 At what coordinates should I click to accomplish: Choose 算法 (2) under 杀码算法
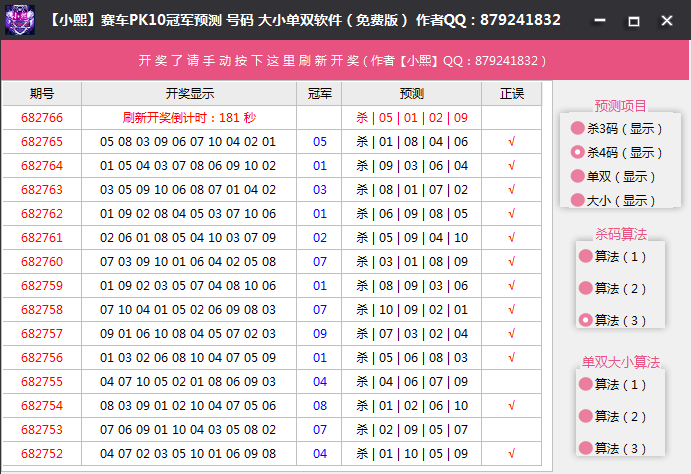(x=613, y=288)
